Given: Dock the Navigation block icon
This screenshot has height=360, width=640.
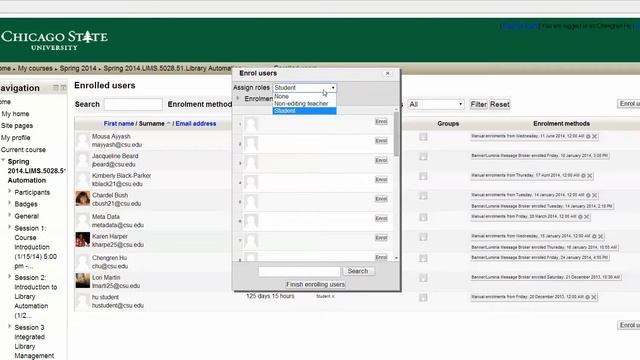Looking at the screenshot, I should point(63,88).
